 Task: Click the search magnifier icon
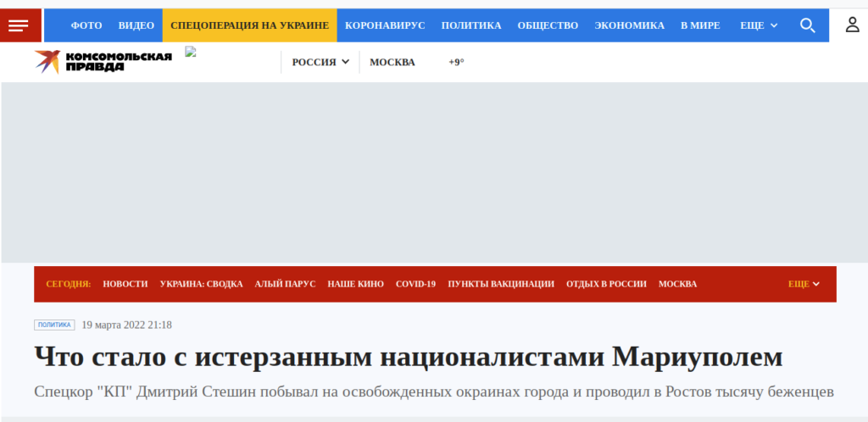coord(808,25)
